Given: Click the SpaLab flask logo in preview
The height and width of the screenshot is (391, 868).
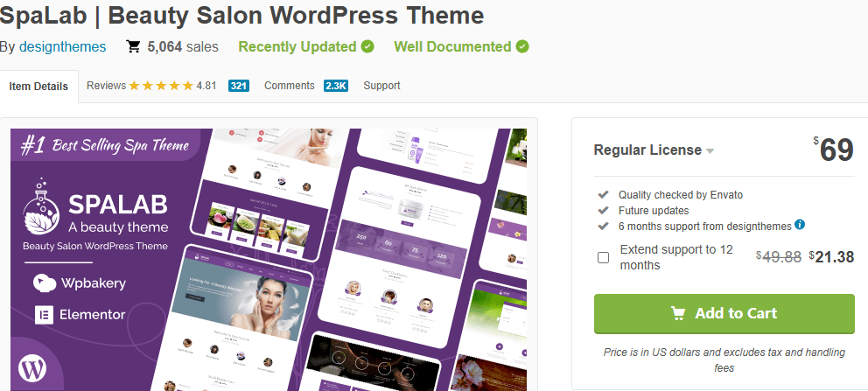Looking at the screenshot, I should 41,206.
